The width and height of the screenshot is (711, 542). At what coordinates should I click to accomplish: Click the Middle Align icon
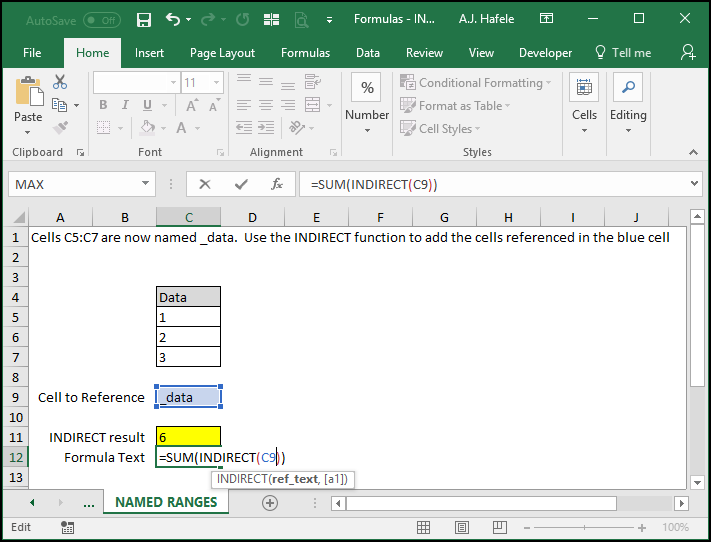(x=266, y=82)
